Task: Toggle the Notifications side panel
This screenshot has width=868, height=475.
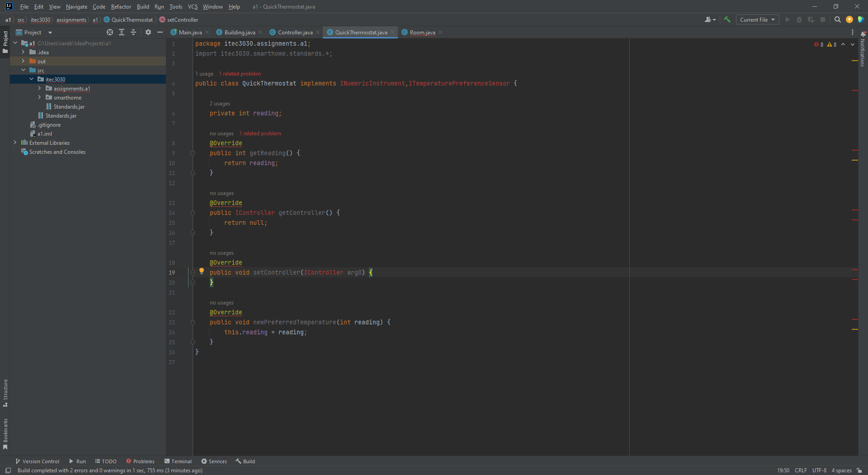Action: pos(863,50)
